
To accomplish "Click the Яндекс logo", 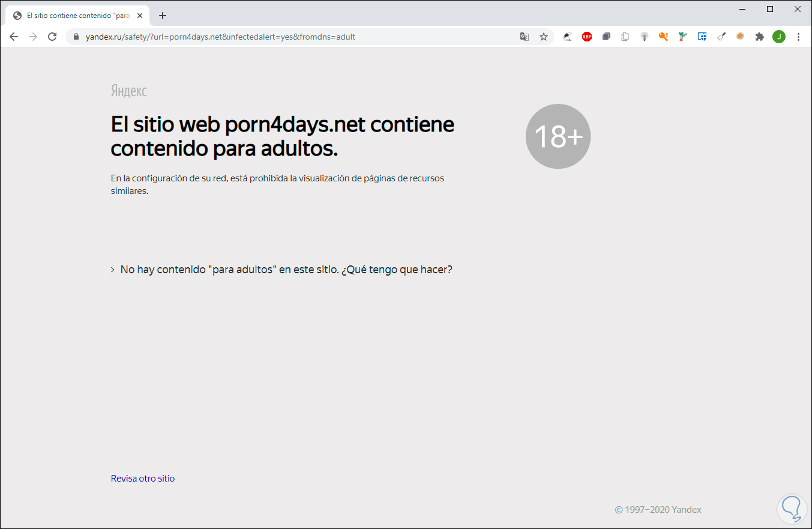I will 128,91.
